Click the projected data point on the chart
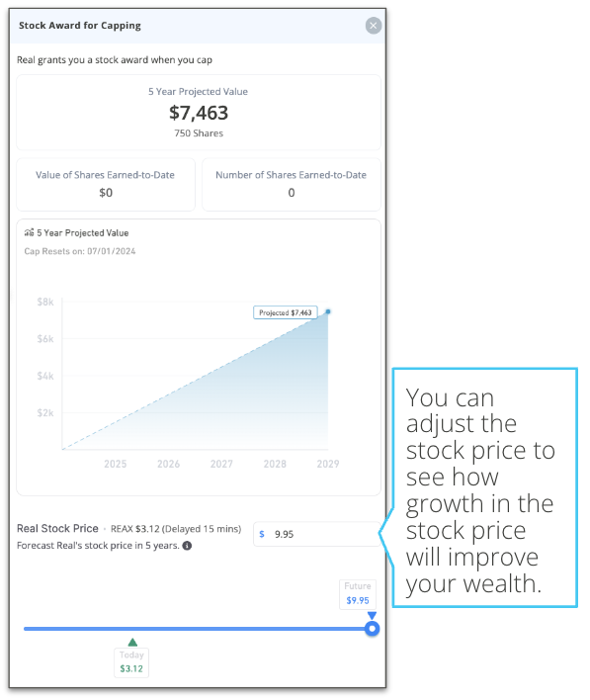The image size is (590, 700). click(328, 311)
